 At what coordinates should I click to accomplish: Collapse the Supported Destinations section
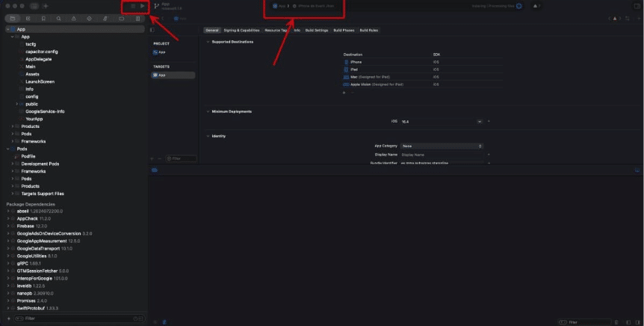(208, 42)
